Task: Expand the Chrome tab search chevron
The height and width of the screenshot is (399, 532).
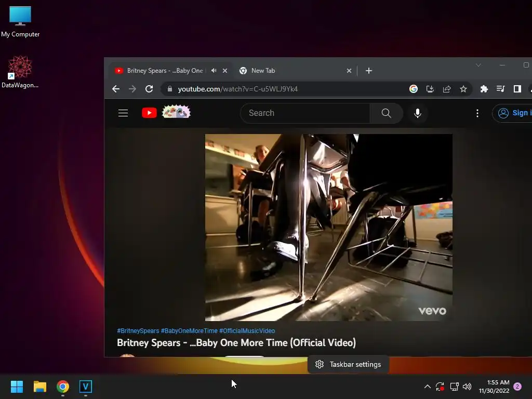Action: [478, 65]
